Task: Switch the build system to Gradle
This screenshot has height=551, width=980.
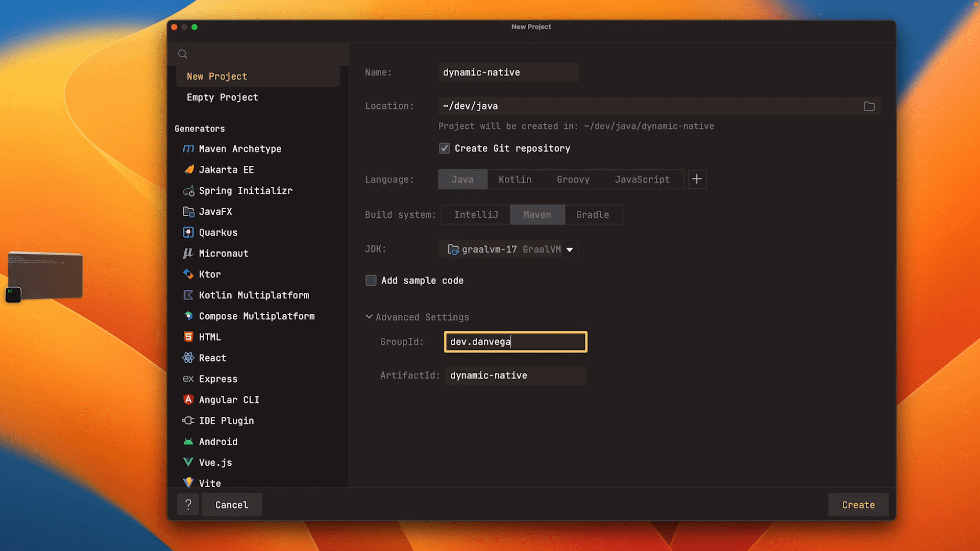Action: click(x=593, y=214)
